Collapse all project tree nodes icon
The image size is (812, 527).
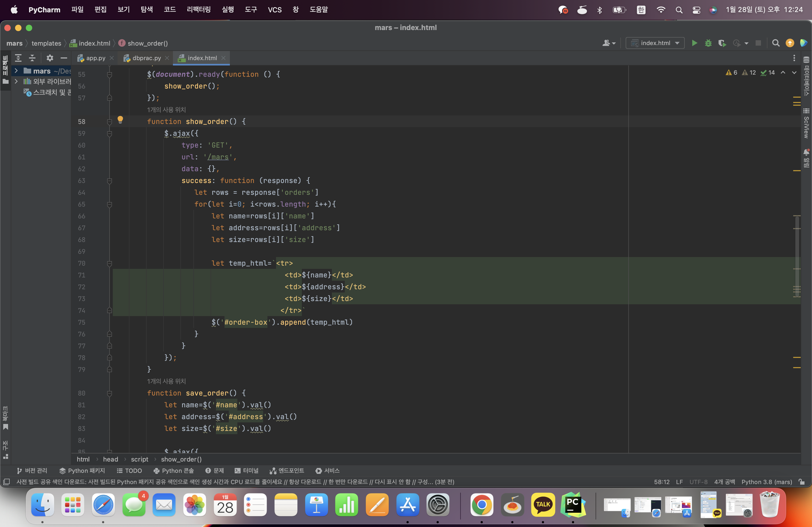click(x=32, y=58)
